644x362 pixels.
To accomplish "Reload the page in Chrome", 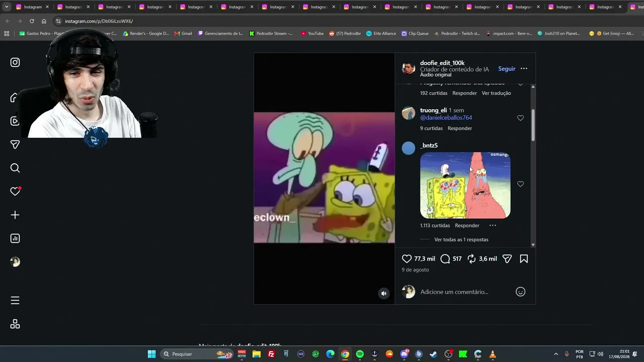I will pos(32,21).
